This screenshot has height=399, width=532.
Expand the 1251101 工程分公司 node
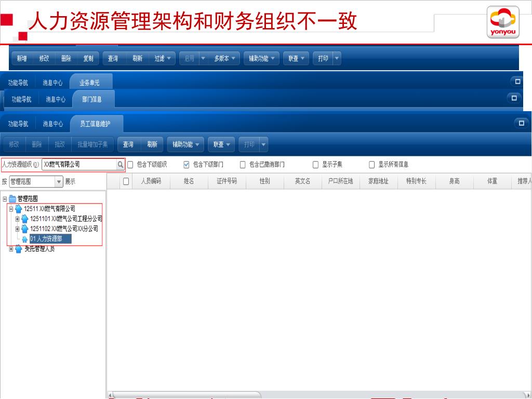pyautogui.click(x=17, y=219)
